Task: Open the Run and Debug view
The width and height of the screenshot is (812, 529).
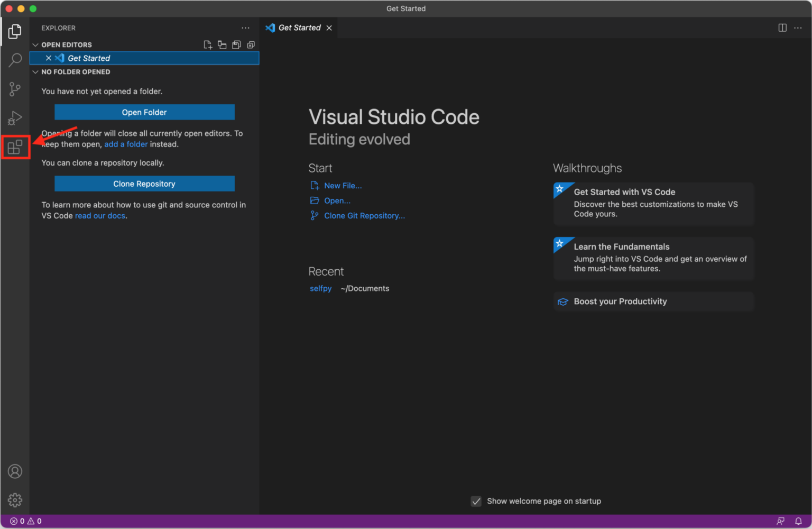Action: tap(15, 118)
